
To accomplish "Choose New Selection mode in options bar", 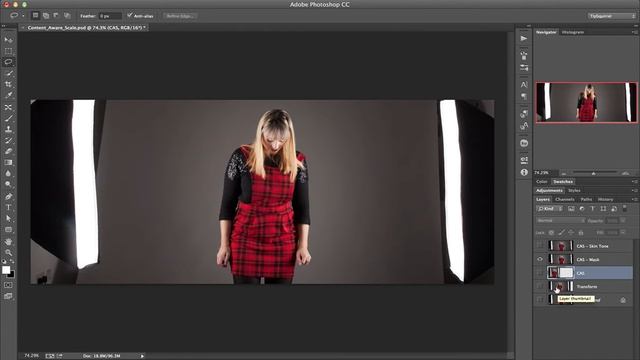I will [x=36, y=16].
